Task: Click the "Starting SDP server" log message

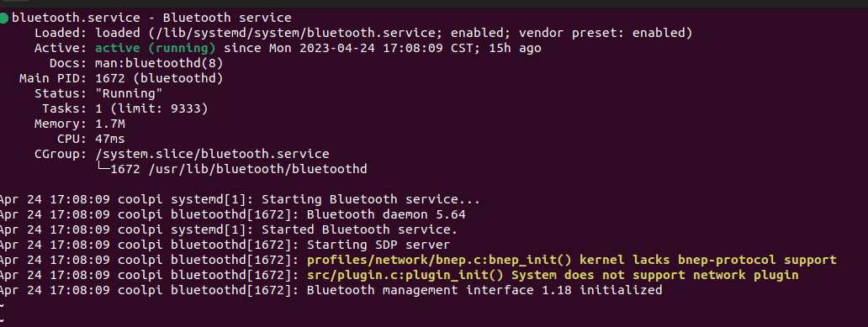Action: pos(378,245)
